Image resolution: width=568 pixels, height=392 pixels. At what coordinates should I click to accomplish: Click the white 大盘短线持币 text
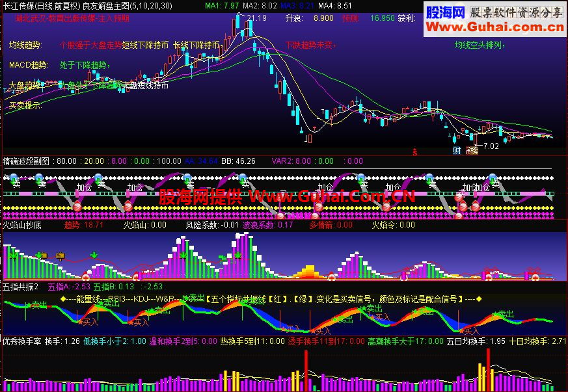[146, 85]
